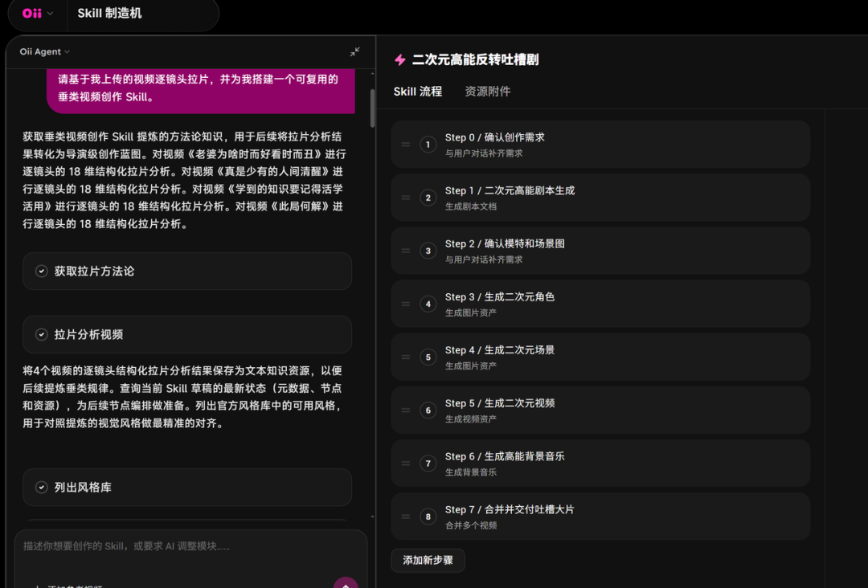Click the number 7 circle on Step 6
The image size is (868, 588).
(x=428, y=463)
